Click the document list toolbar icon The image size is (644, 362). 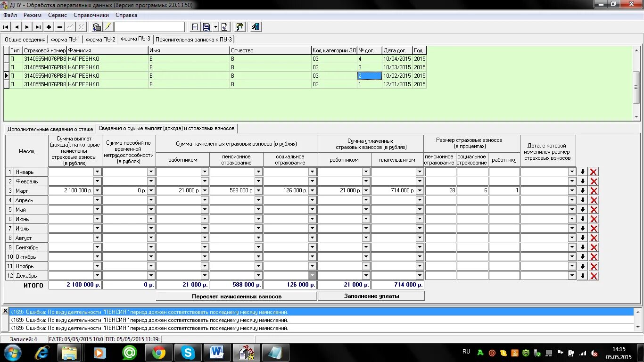tap(195, 27)
